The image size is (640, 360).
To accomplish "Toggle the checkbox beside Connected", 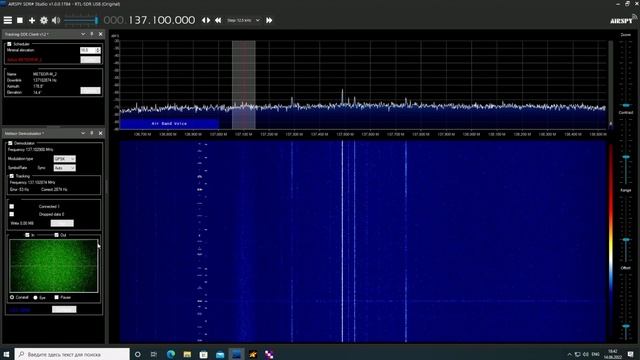I will pos(11,207).
